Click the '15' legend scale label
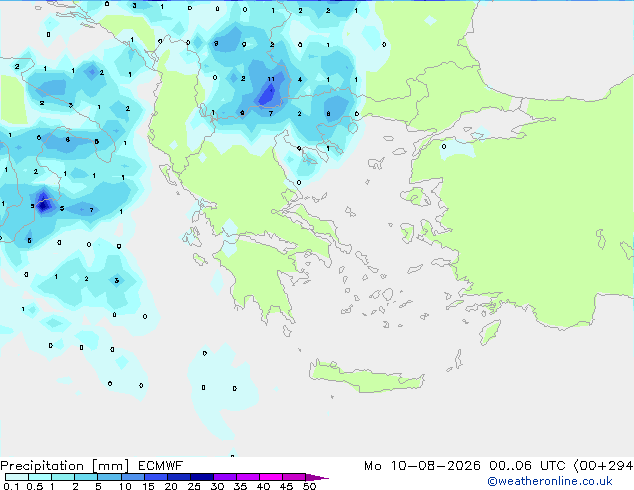Viewport: 634px width, 490px height. coord(148,486)
